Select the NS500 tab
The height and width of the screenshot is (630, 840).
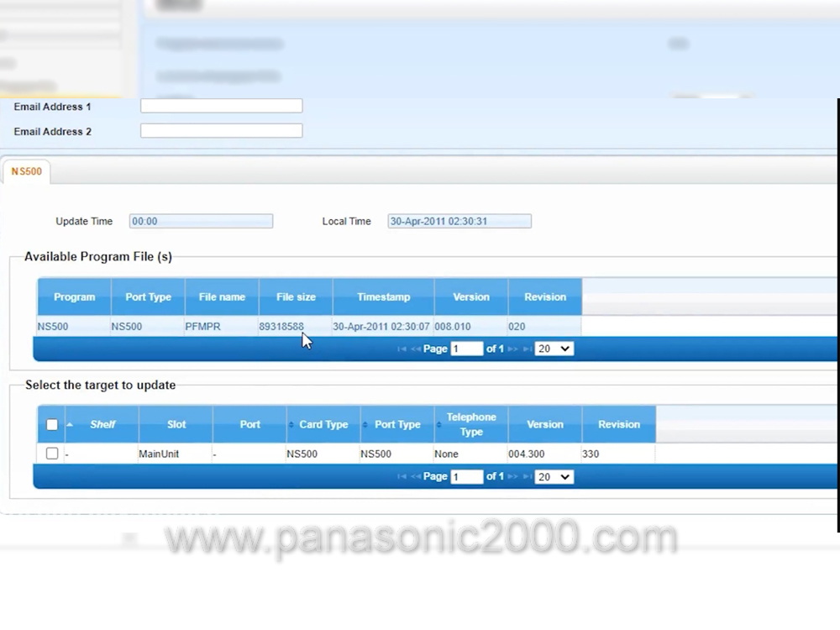coord(26,171)
